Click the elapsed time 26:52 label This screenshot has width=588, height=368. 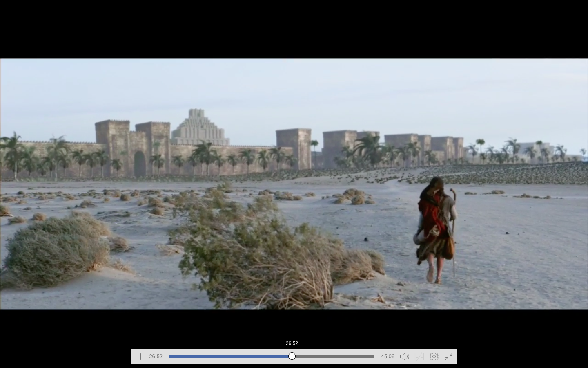point(156,357)
